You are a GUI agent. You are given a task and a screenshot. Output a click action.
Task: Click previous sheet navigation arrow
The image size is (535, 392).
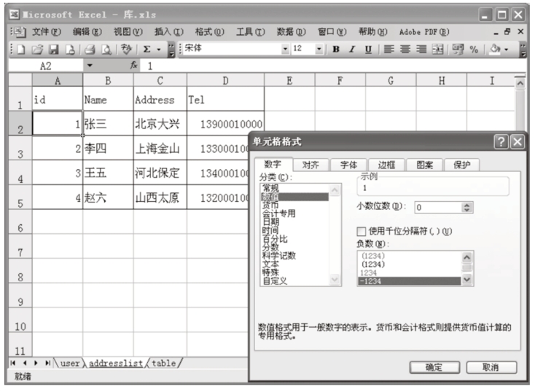coord(25,363)
